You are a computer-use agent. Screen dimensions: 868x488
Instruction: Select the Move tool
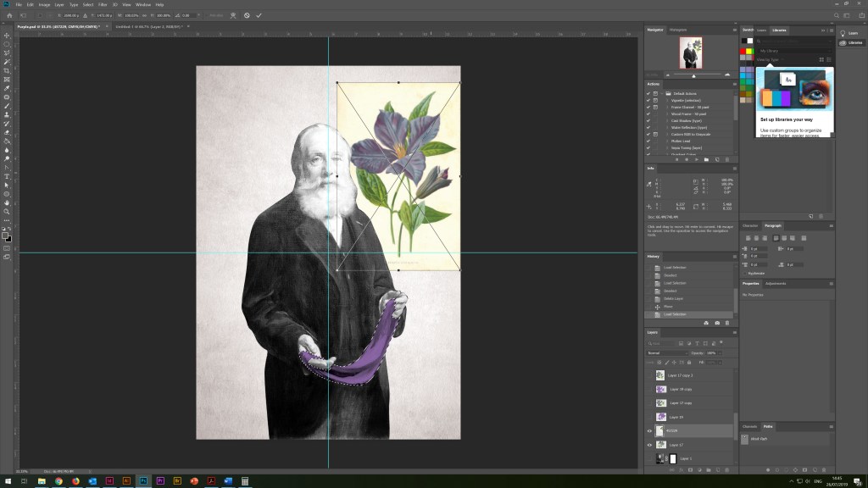click(7, 35)
